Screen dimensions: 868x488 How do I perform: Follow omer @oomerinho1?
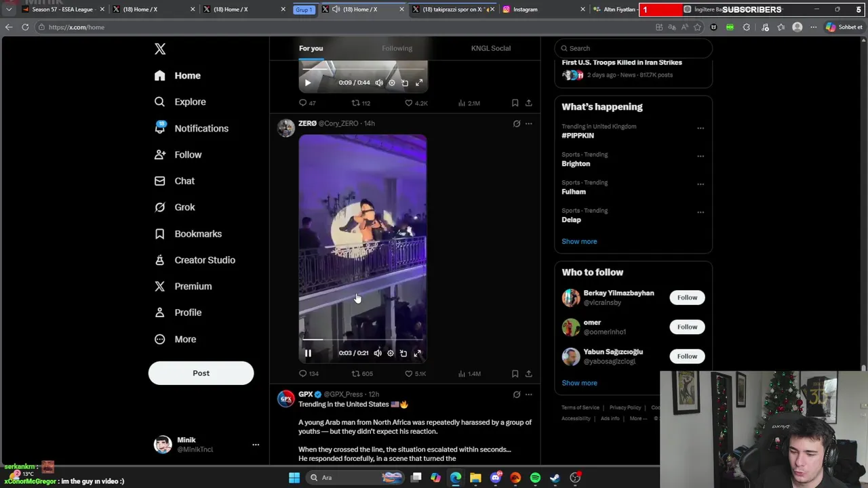pos(687,327)
